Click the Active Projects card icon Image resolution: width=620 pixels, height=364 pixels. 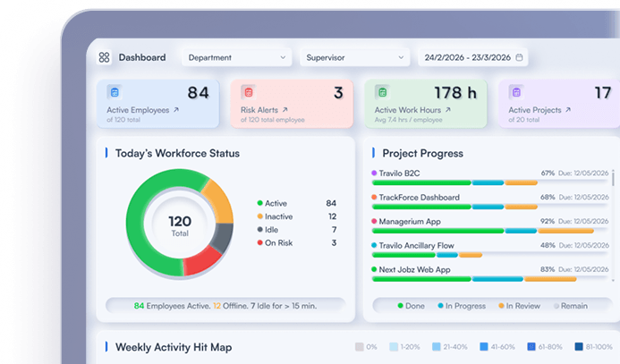pos(516,92)
